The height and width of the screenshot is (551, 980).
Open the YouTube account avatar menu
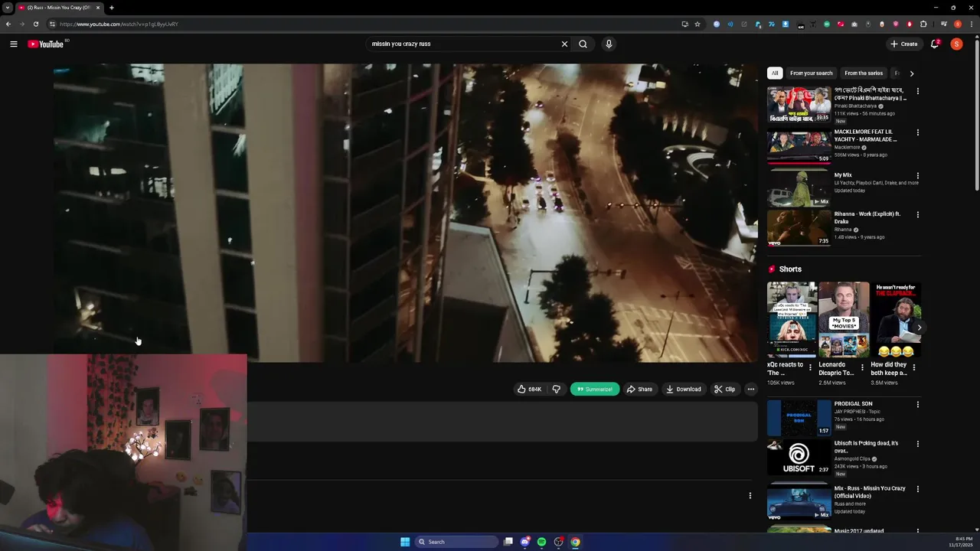point(956,44)
